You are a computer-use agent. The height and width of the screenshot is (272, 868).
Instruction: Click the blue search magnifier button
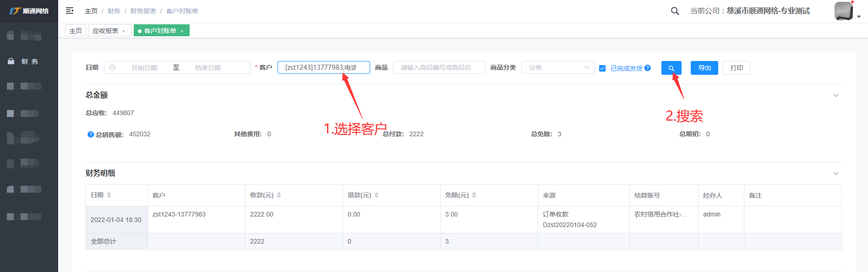point(671,68)
